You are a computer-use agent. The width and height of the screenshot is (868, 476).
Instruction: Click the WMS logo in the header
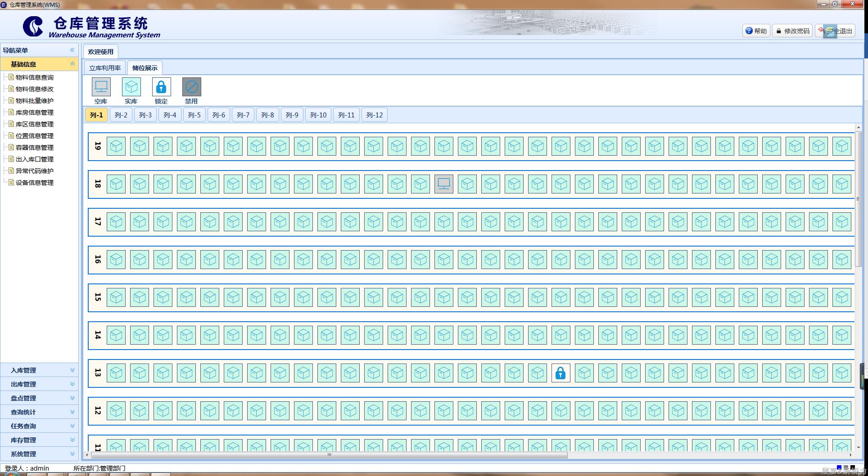[33, 27]
